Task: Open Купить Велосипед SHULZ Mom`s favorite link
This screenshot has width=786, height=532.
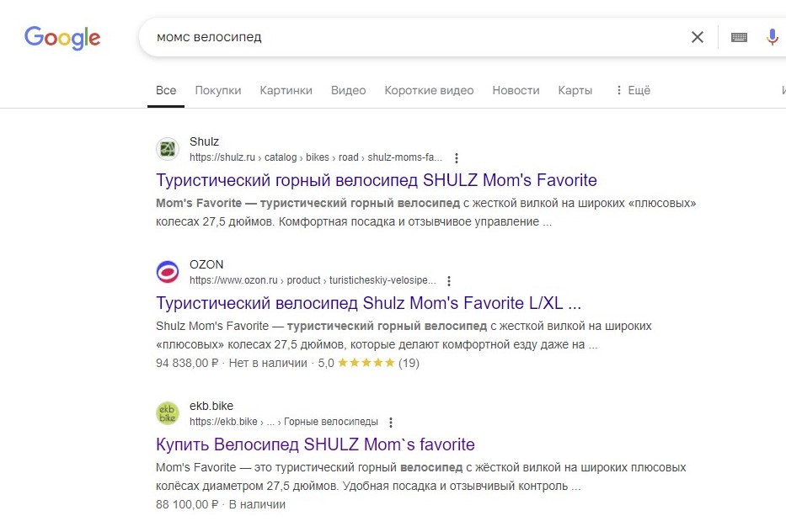Action: pos(315,444)
